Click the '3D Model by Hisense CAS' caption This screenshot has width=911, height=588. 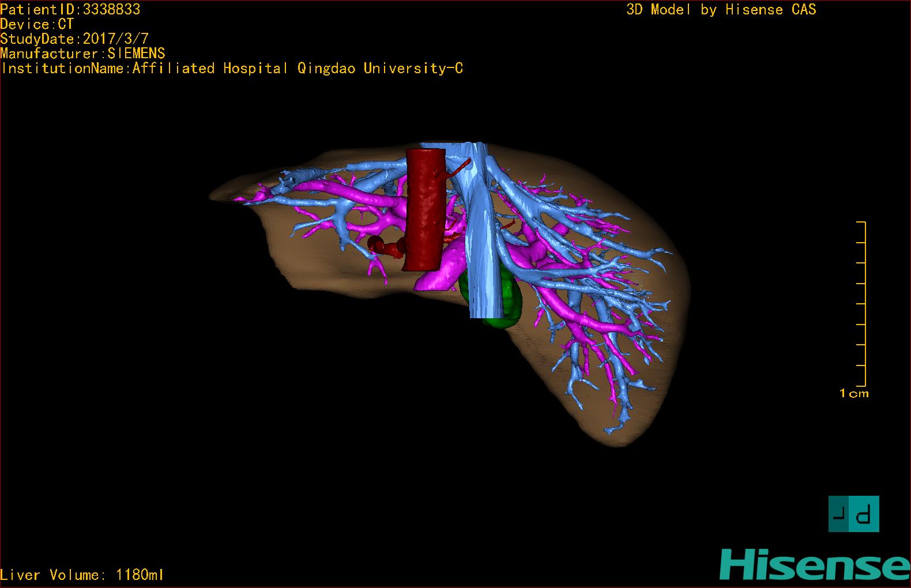(721, 10)
